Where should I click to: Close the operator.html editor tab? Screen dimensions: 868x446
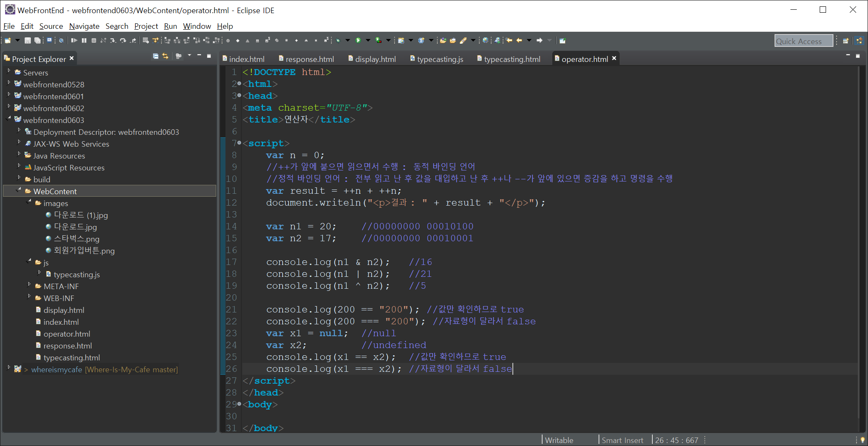(x=614, y=58)
